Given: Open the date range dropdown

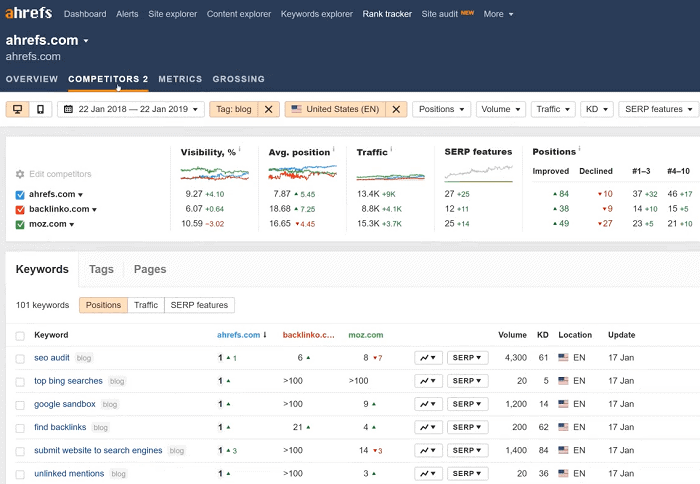Looking at the screenshot, I should coord(131,109).
